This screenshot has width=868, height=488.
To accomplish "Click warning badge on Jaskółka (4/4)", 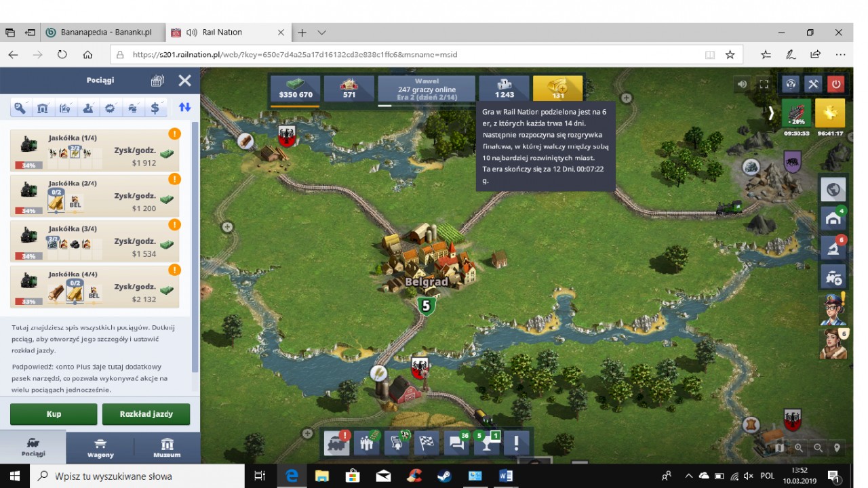I will pyautogui.click(x=174, y=270).
